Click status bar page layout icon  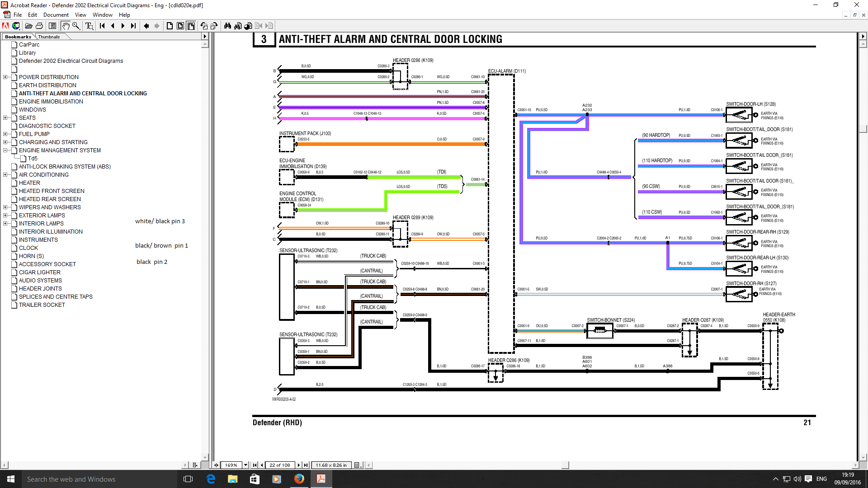[x=357, y=465]
